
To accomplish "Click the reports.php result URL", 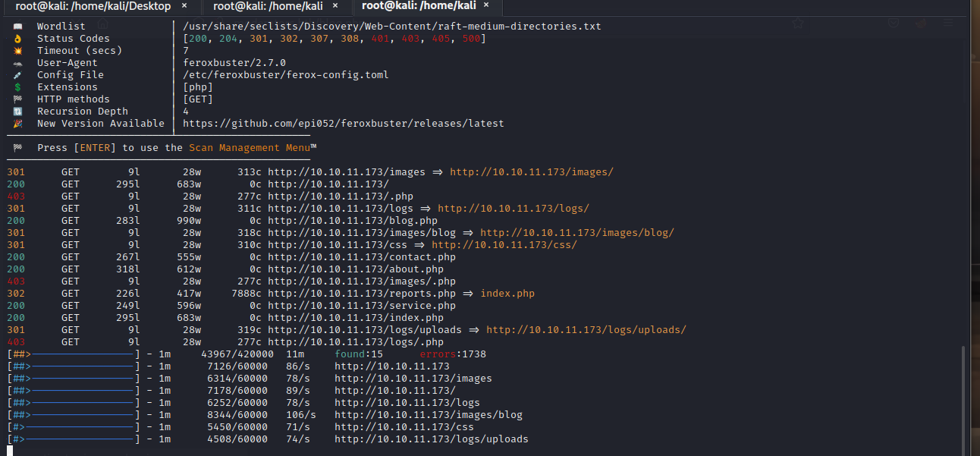I will 362,294.
